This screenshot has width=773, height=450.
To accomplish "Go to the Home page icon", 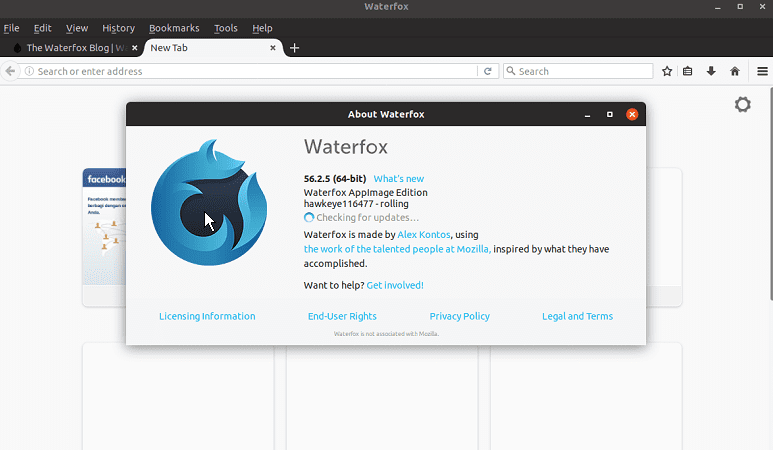I will [x=735, y=71].
